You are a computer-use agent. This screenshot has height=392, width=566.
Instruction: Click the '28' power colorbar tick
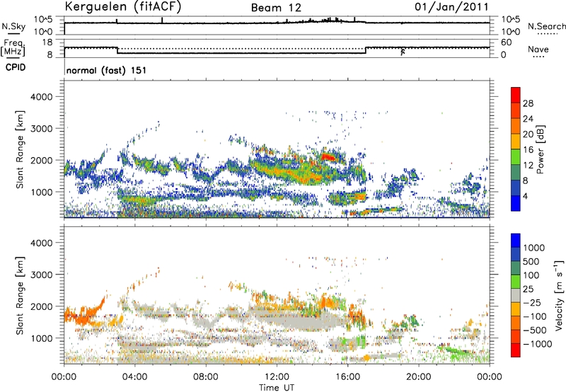[x=528, y=103]
